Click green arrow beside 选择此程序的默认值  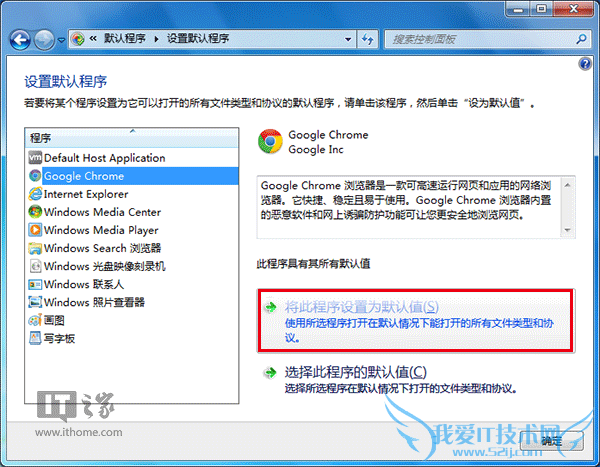tap(271, 372)
